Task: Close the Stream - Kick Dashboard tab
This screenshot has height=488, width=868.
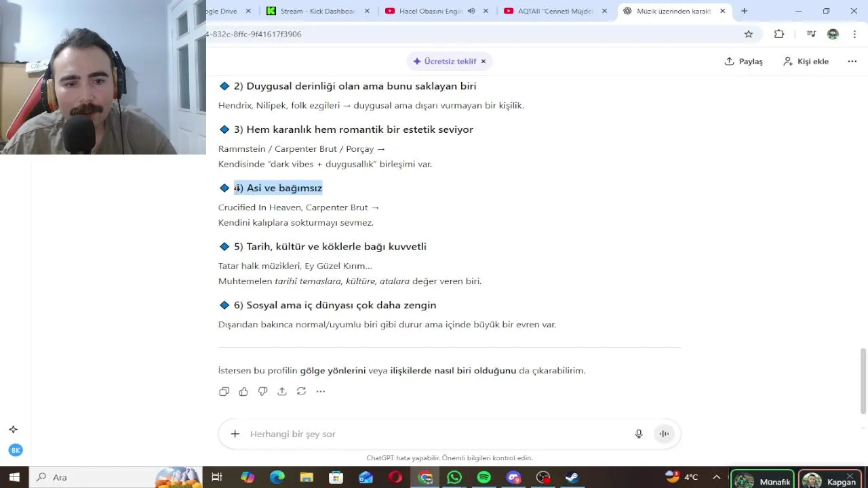Action: coord(368,11)
